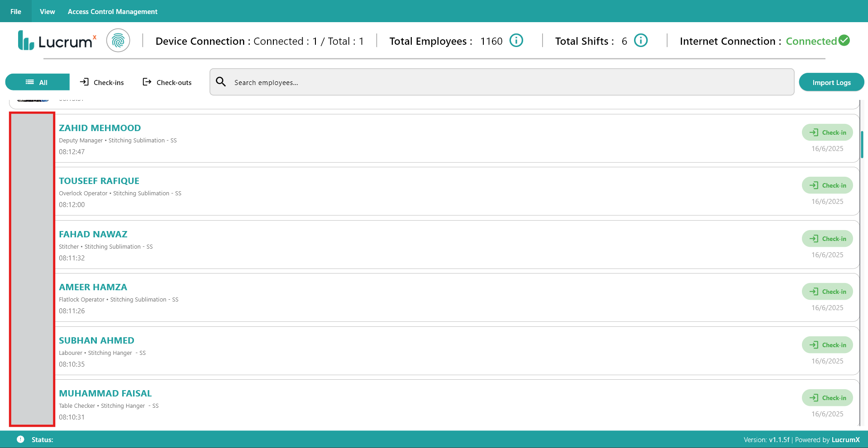Screen dimensions: 868x448
Task: Click the fingerprint device icon beside the Lucrum logo
Action: (x=118, y=40)
